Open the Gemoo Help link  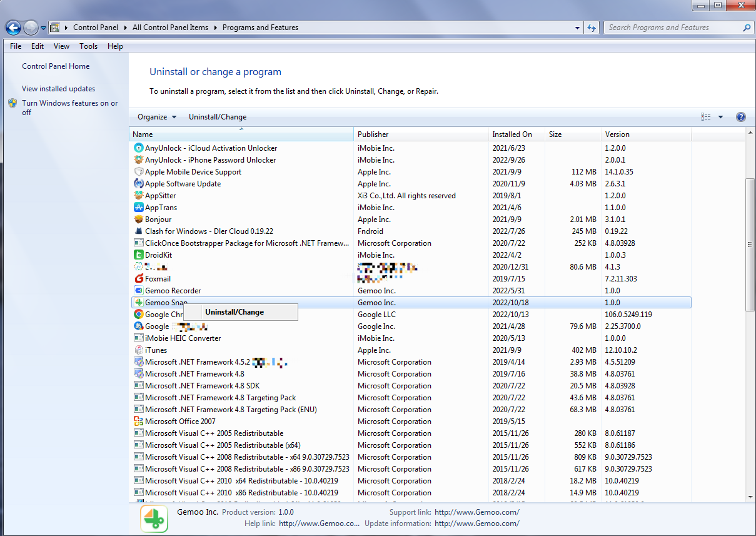[320, 523]
